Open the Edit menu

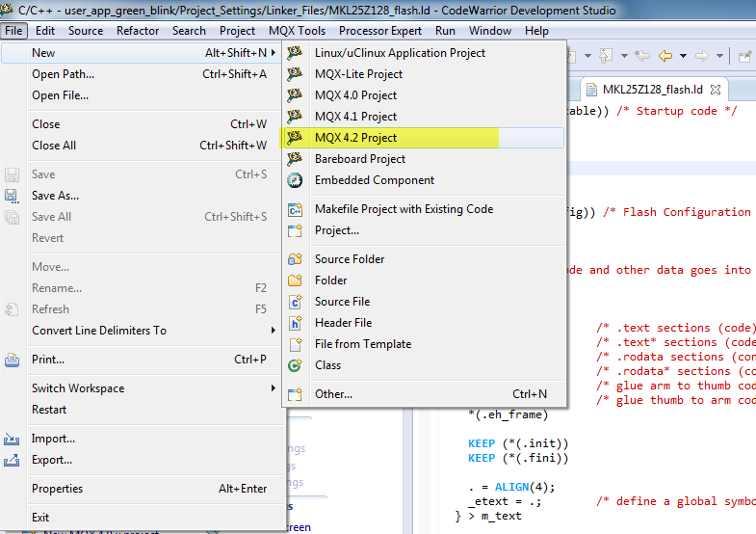click(x=45, y=31)
